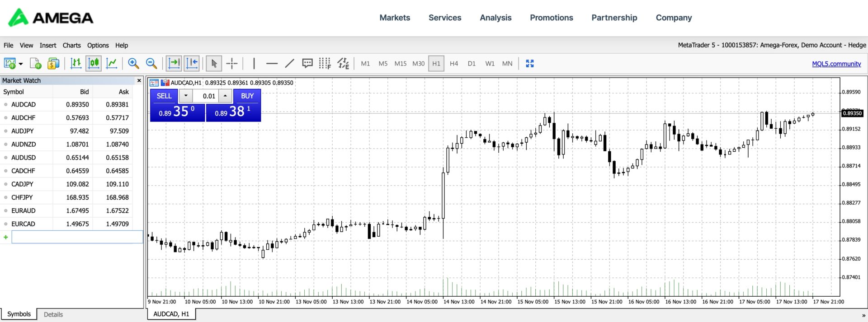Screen dimensions: 868x322
Task: Click the one-click trading panel icon
Action: [x=154, y=83]
